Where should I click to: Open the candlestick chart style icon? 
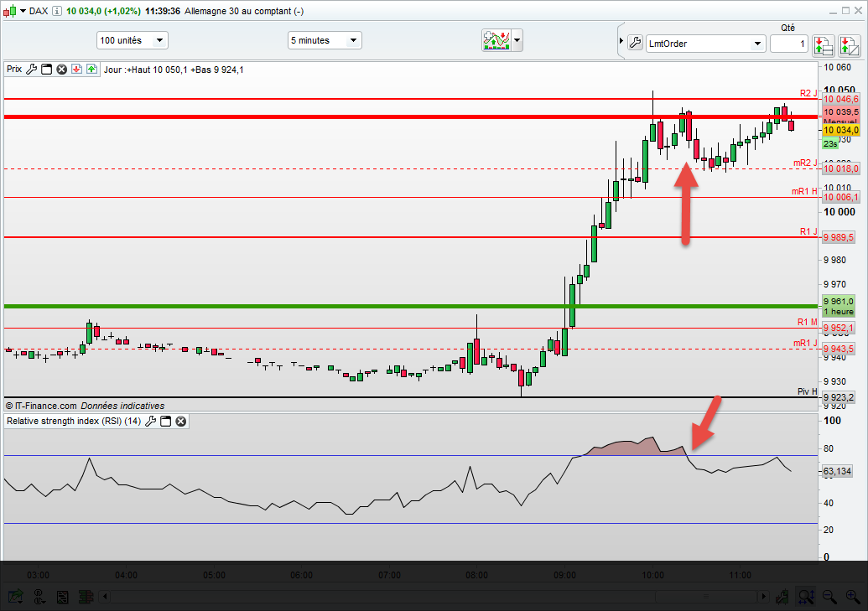tap(10, 11)
